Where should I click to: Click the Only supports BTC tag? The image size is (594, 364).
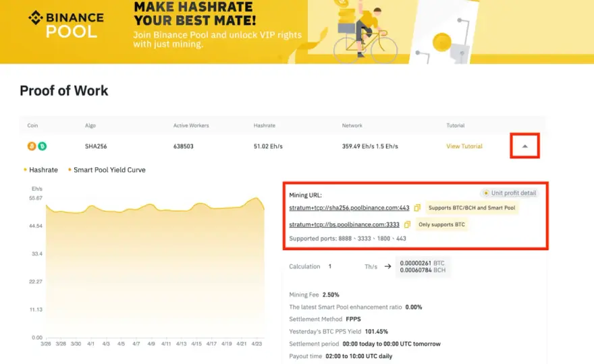[441, 224]
